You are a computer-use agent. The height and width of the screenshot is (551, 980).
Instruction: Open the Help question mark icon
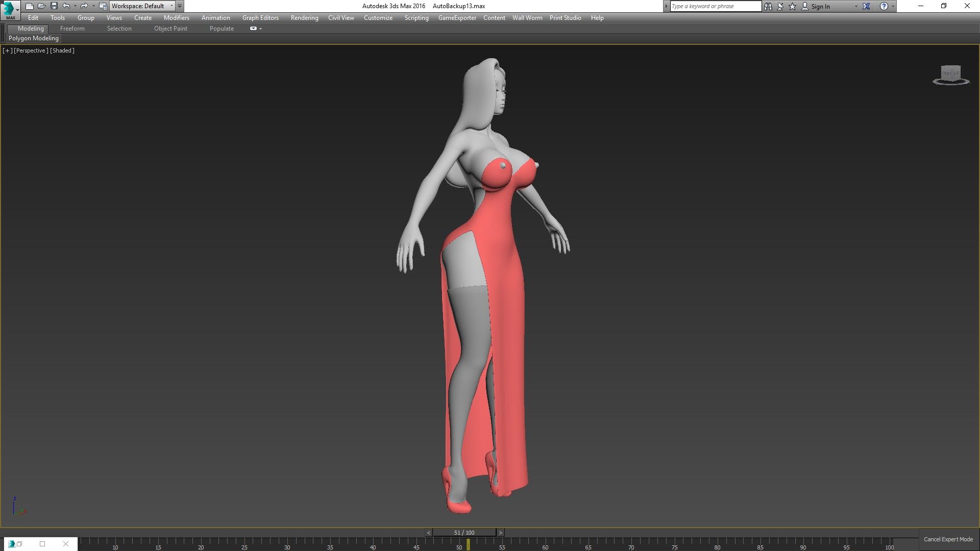pos(884,6)
